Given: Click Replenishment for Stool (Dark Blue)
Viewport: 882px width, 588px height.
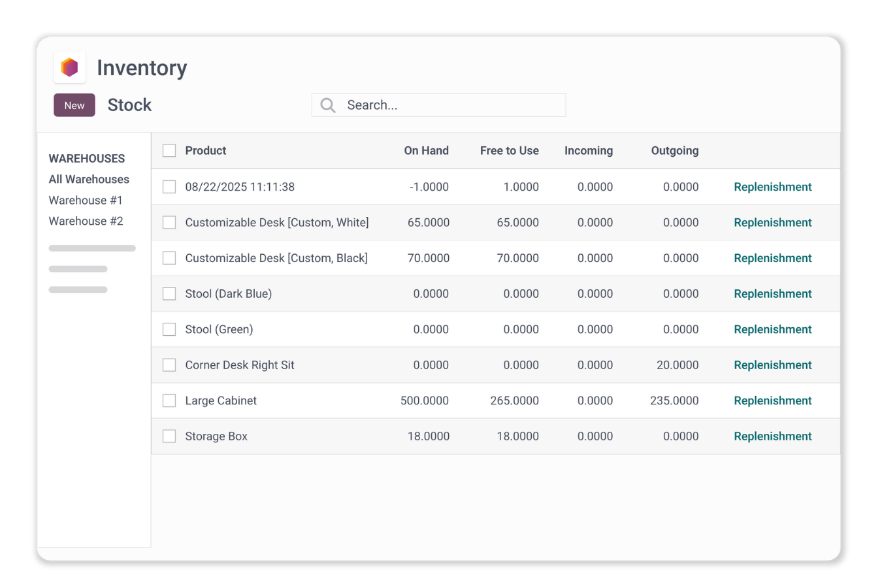Looking at the screenshot, I should point(772,294).
